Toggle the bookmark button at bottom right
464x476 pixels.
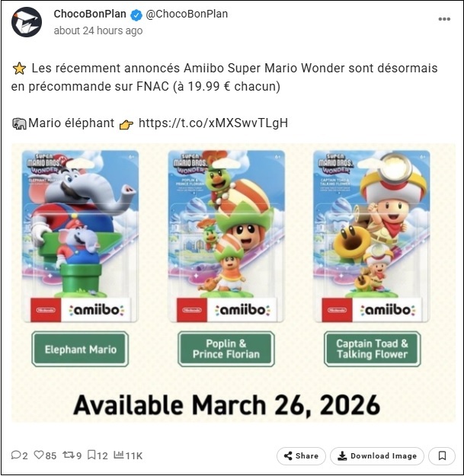pos(442,456)
